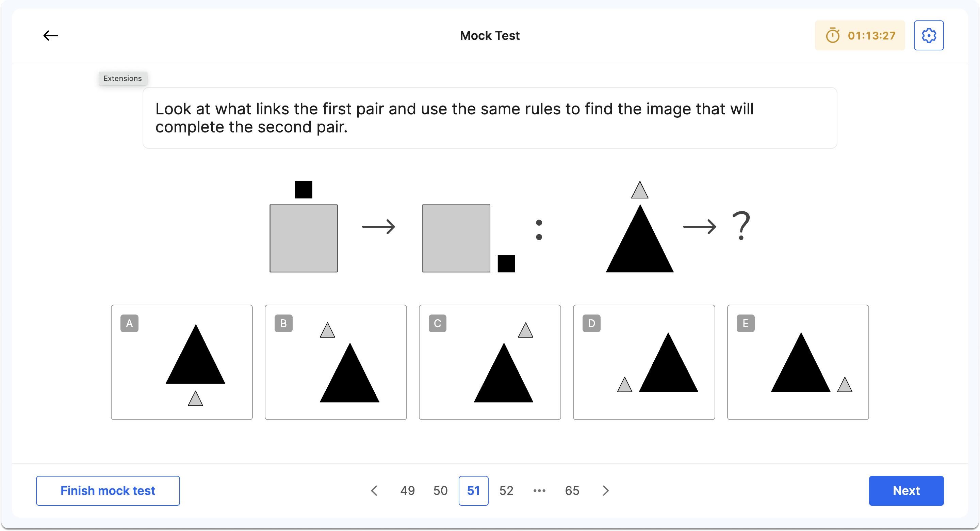Open the settings gear
The image size is (980, 531).
coord(929,35)
